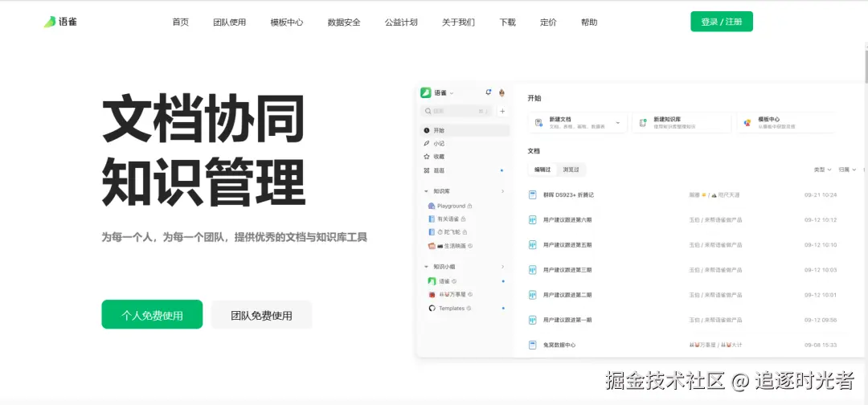Open the 语雀 workspace switcher dropdown

tap(452, 93)
